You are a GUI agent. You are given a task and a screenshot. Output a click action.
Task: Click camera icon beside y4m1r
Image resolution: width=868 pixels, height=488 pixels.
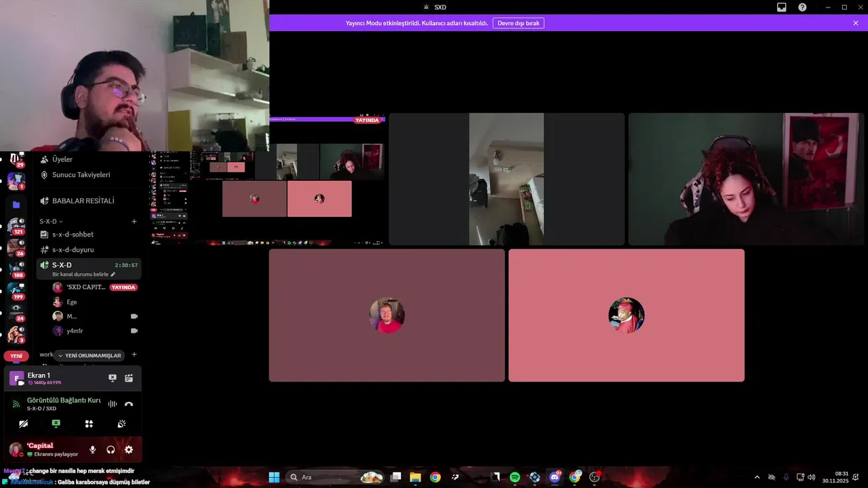(134, 331)
